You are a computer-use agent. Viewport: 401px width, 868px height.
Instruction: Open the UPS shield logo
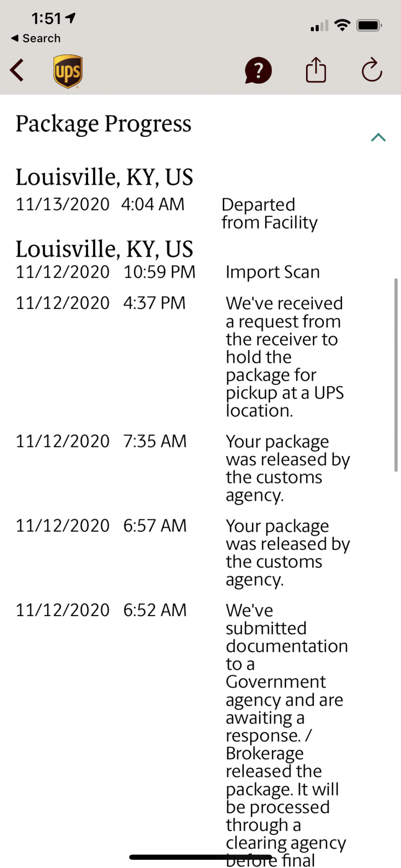click(68, 72)
